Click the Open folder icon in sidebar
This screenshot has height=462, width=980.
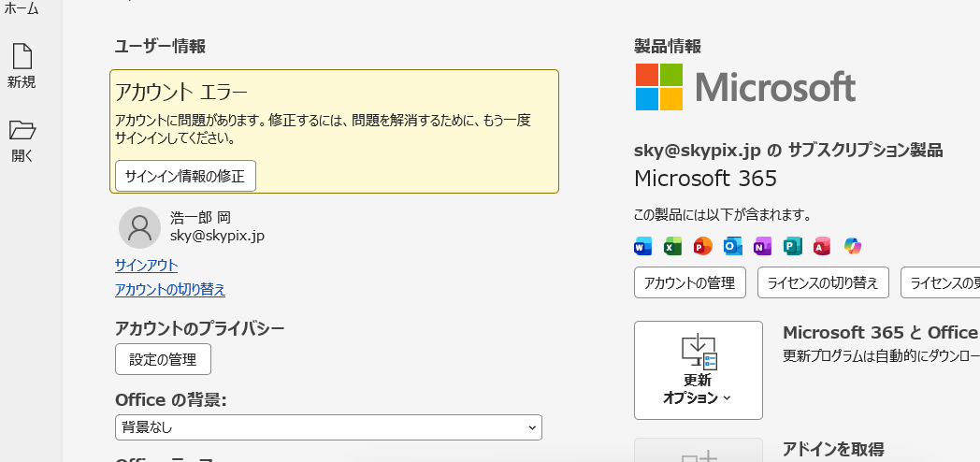pyautogui.click(x=22, y=130)
